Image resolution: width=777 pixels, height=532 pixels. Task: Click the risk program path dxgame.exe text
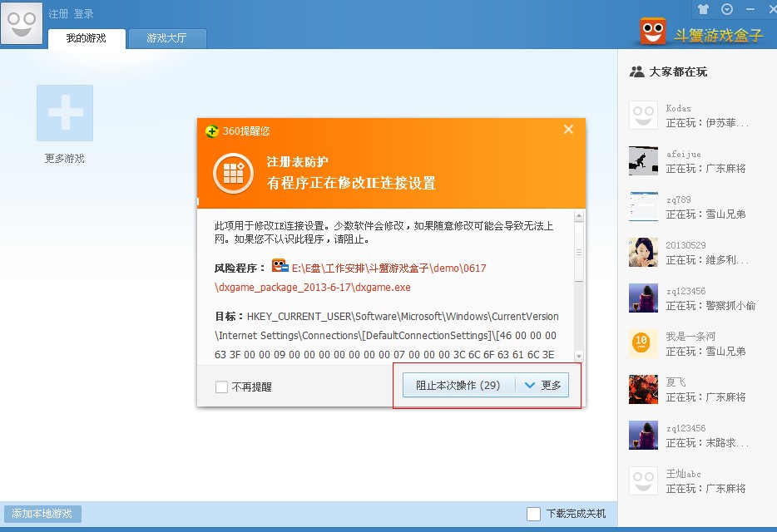click(x=350, y=278)
